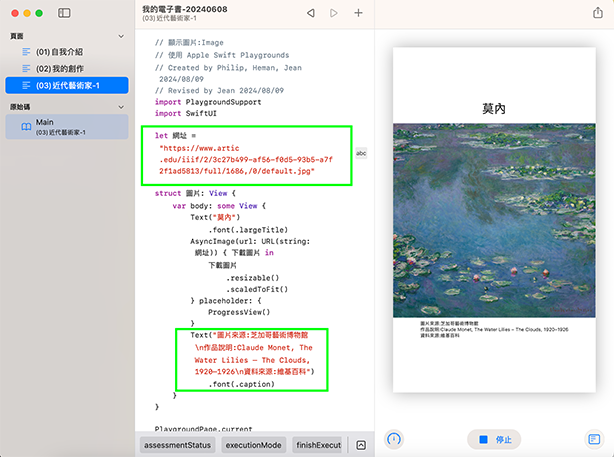Collapse the 頁面 section

[x=121, y=35]
